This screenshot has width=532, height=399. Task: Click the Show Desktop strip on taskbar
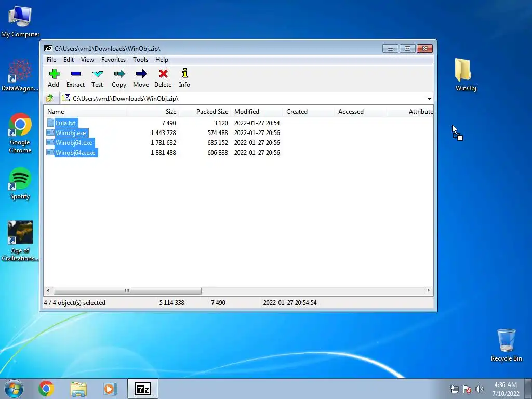click(x=529, y=389)
